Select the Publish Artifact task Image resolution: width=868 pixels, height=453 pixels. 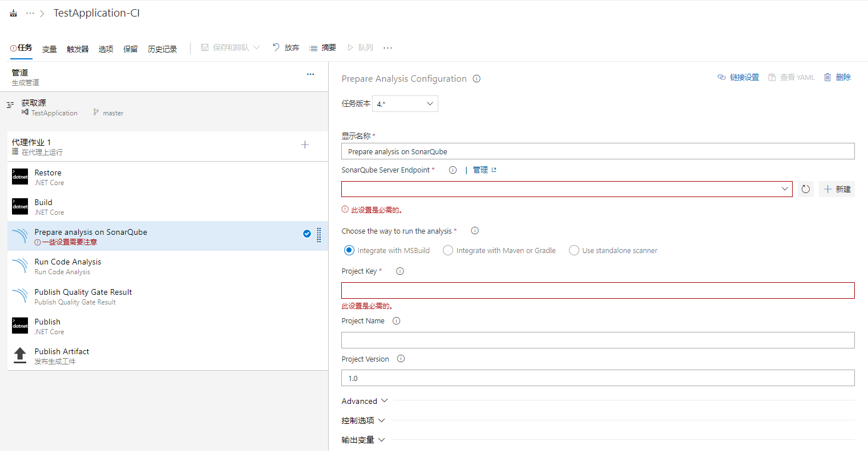pyautogui.click(x=168, y=355)
